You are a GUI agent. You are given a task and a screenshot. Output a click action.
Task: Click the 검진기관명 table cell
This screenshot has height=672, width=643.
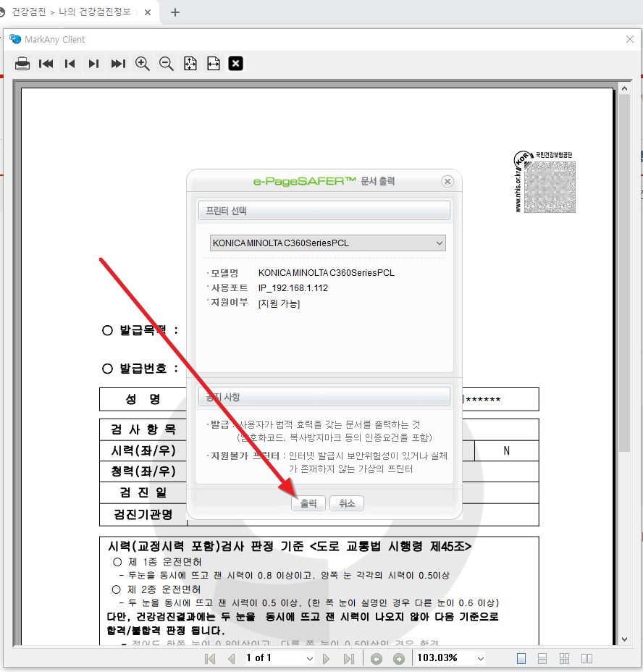click(x=143, y=514)
